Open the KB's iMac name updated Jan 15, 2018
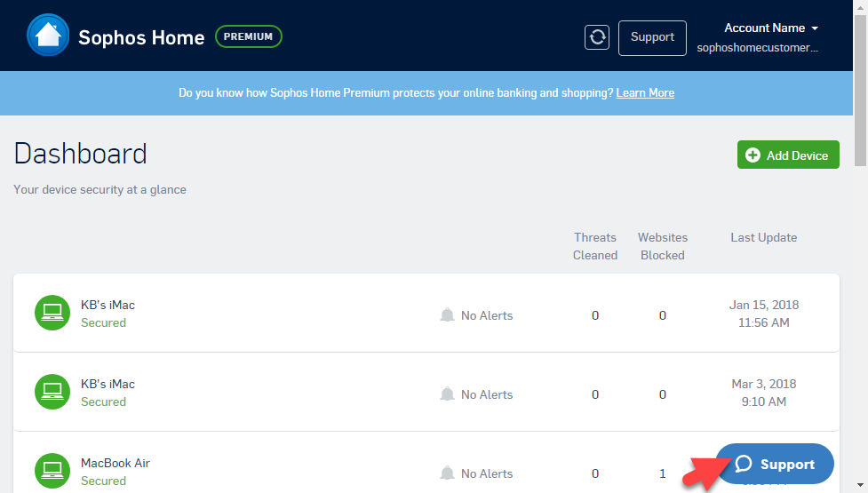The image size is (868, 493). coord(108,305)
